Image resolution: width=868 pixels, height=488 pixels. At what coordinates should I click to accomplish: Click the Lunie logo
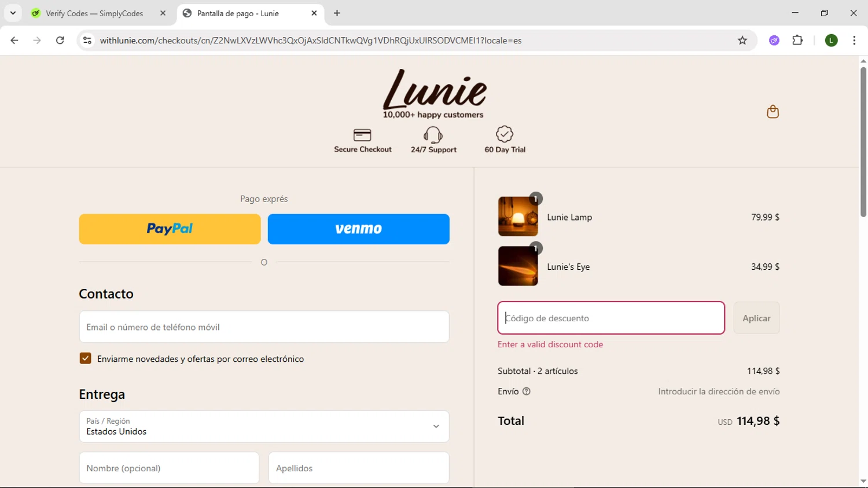(x=434, y=89)
